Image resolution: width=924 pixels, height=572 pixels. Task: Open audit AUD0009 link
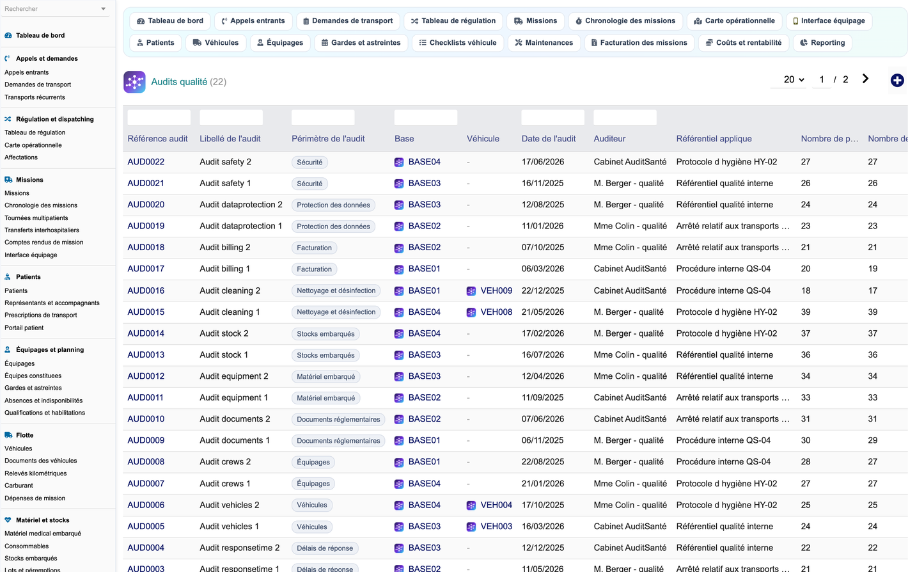pyautogui.click(x=146, y=440)
